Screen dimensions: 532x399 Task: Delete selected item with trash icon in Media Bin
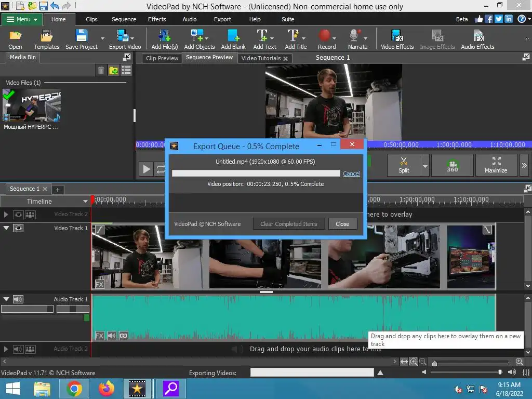101,70
